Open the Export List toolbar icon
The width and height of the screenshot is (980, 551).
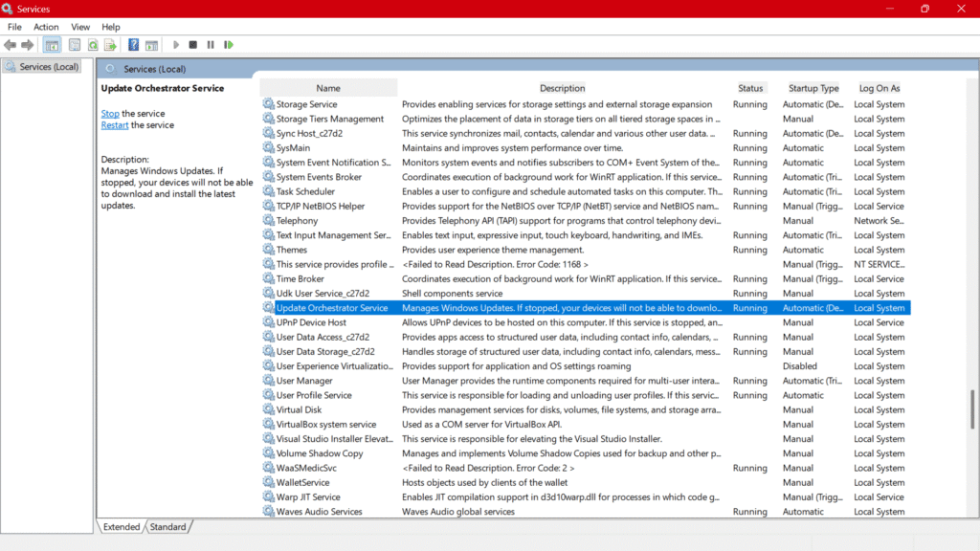click(110, 45)
